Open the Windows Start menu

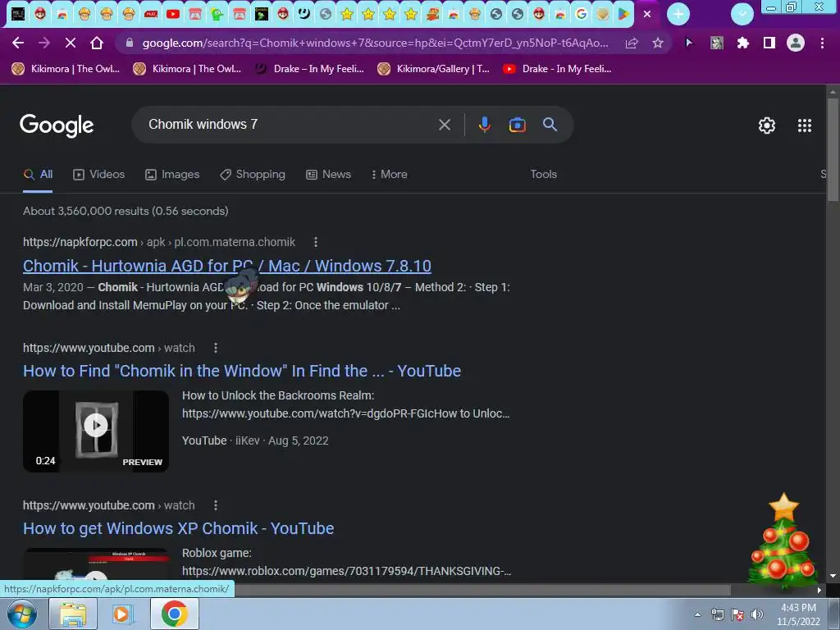click(x=22, y=614)
